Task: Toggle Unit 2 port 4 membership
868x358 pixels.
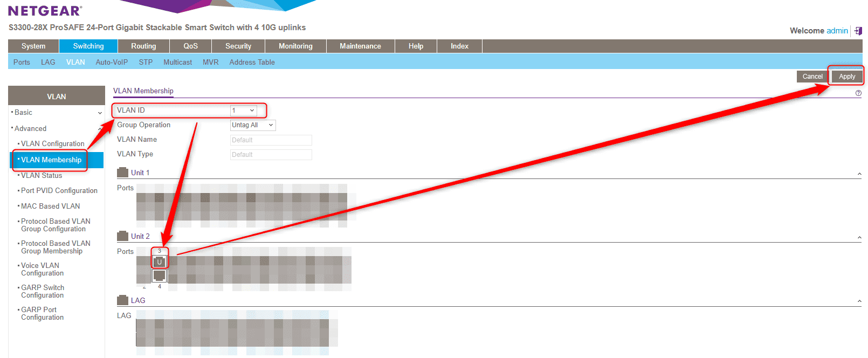Action: pyautogui.click(x=160, y=276)
